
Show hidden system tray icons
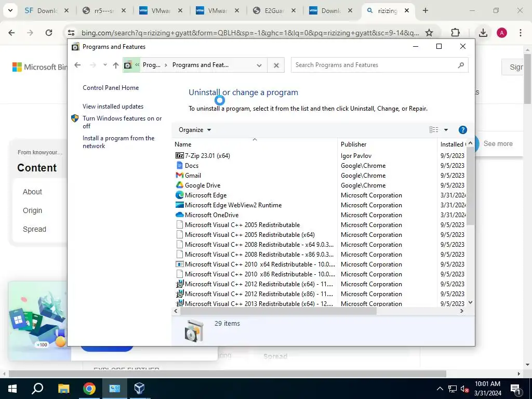click(440, 389)
